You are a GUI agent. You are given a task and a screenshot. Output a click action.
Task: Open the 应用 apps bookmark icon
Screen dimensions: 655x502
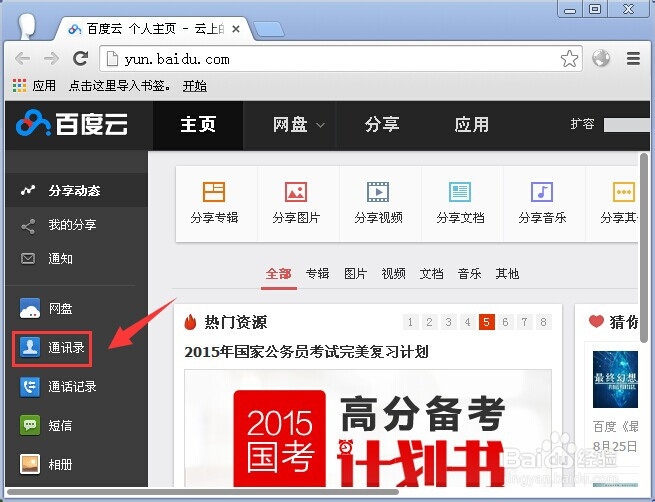pos(19,85)
